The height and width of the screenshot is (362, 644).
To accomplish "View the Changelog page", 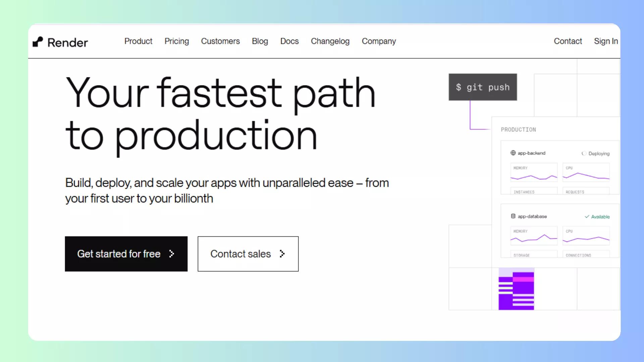I will coord(330,41).
